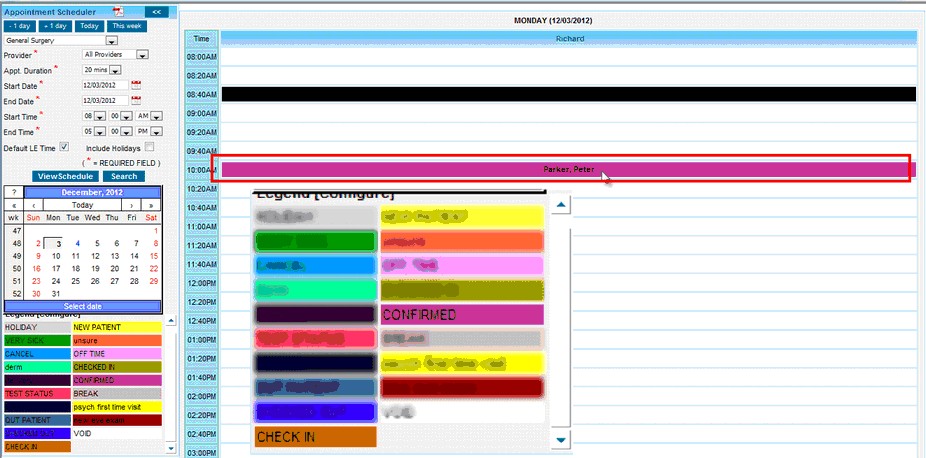Jump to next year with » arrow
The width and height of the screenshot is (926, 458).
(153, 204)
